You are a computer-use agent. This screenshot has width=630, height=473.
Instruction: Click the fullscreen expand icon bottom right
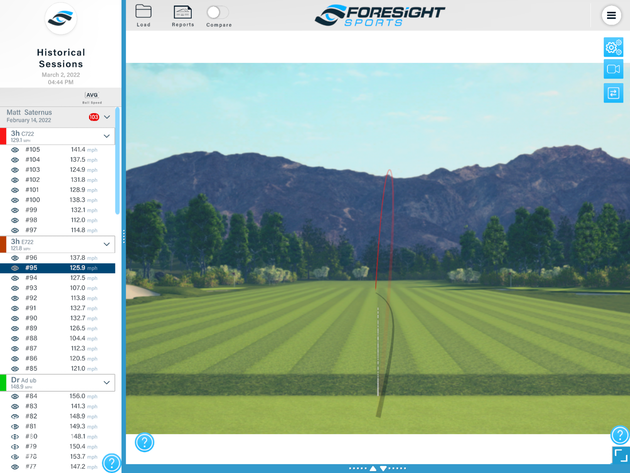click(619, 456)
